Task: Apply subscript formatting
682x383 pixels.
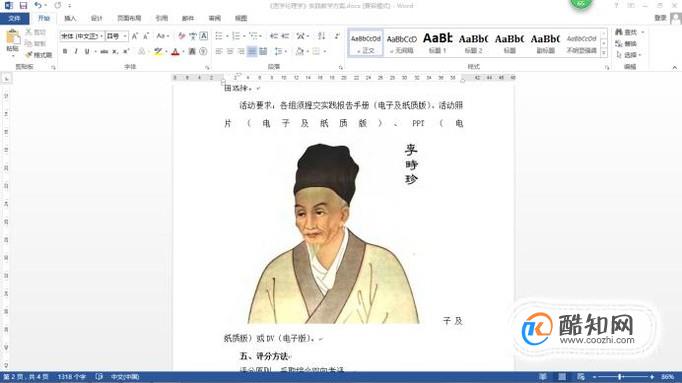Action: click(115, 52)
